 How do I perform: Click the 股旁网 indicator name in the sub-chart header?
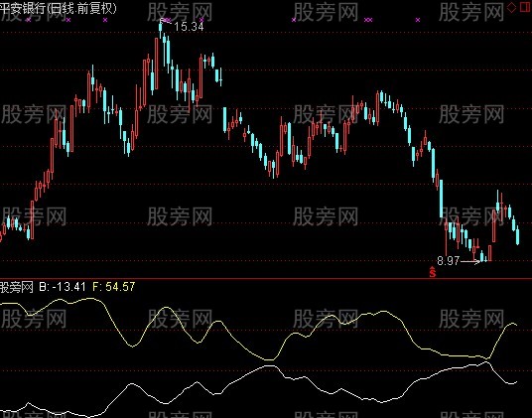click(17, 287)
